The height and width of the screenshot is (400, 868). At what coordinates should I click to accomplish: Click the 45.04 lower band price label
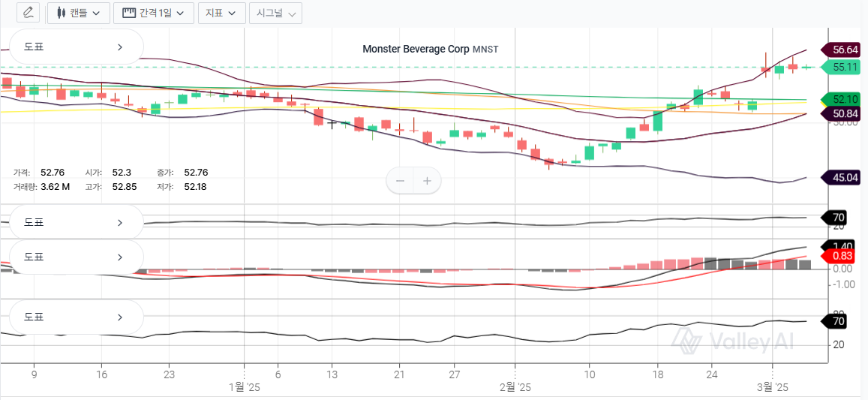[844, 177]
